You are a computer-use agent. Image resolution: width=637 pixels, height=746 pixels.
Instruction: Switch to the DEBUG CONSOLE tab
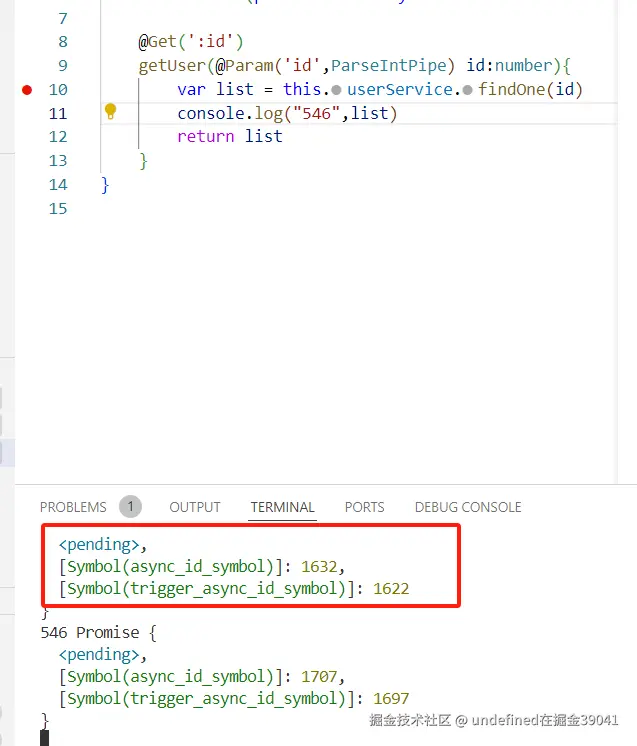468,507
